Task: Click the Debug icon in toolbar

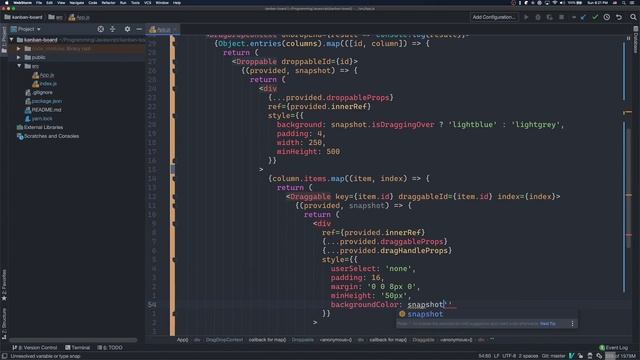Action: (x=538, y=17)
